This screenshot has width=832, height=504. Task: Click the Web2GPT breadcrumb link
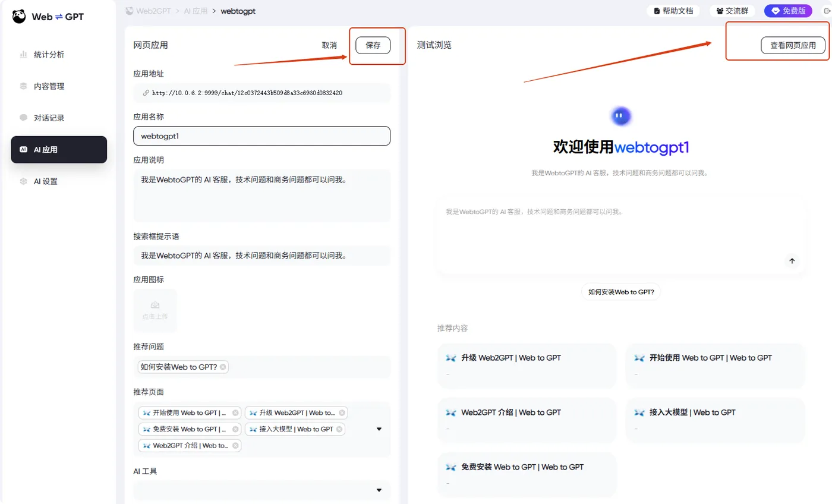pos(154,11)
